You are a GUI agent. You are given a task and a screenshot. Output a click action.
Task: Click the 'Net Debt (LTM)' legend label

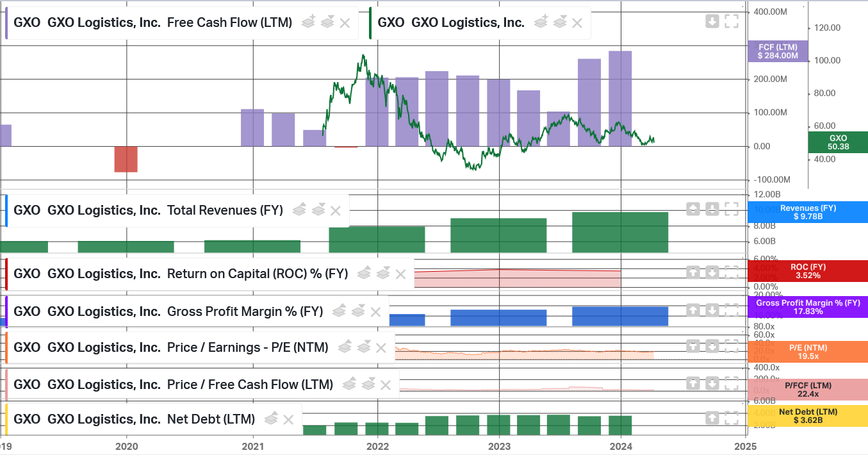211,419
